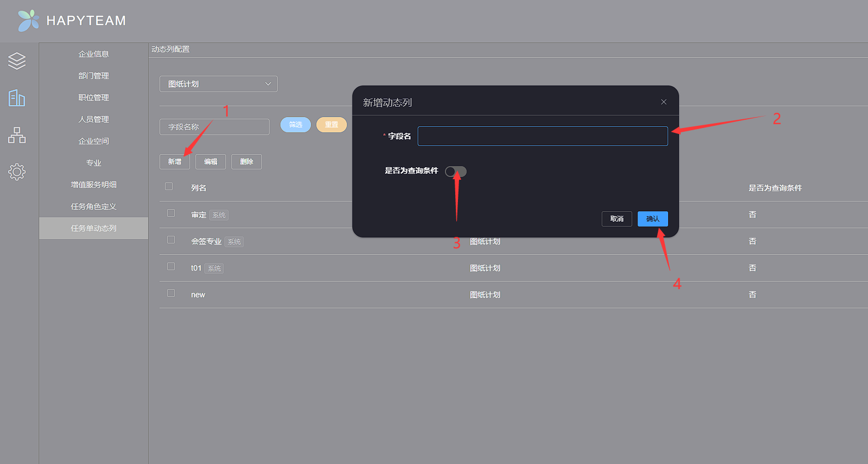Open 职位管理 menu item
Viewport: 868px width, 464px height.
[x=94, y=97]
